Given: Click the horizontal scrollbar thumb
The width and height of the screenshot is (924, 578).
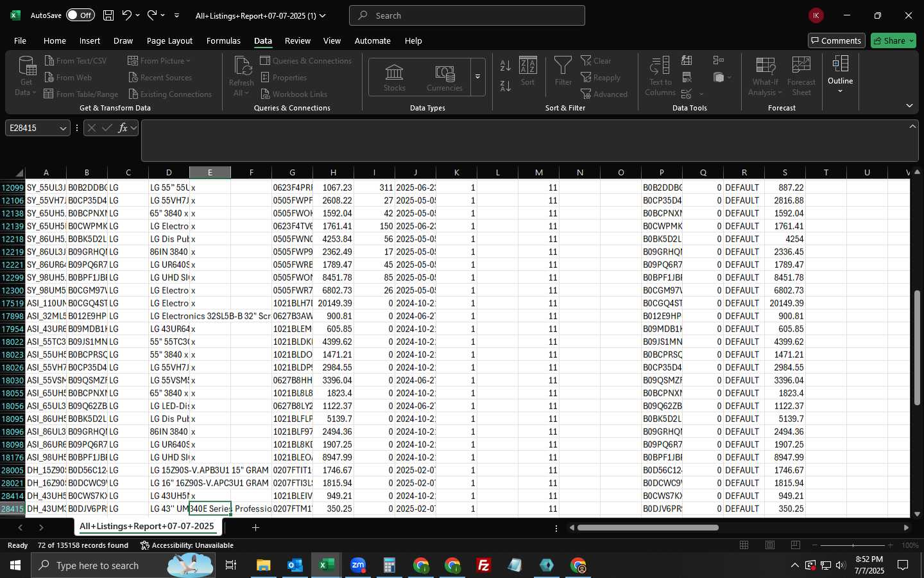Looking at the screenshot, I should (648, 528).
